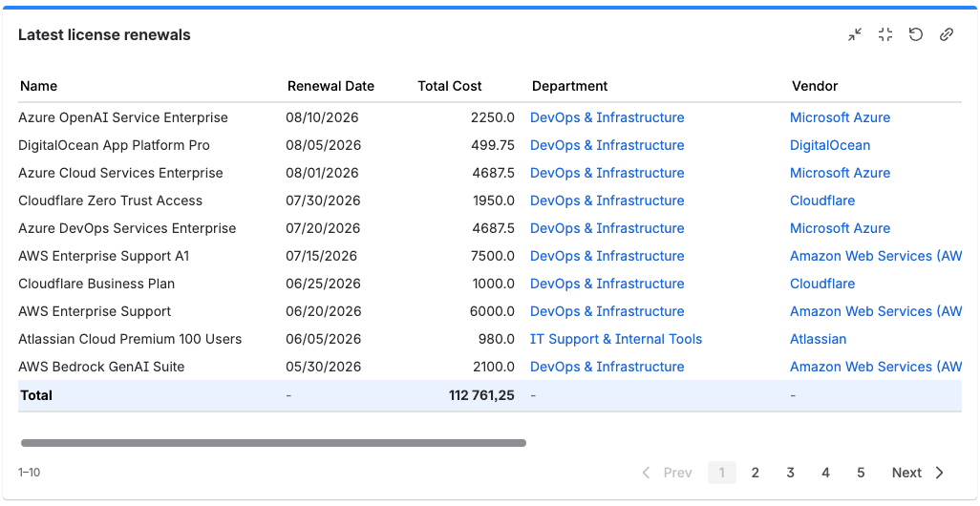Select Cloudflare Business Plan name
The width and height of the screenshot is (980, 506).
pyautogui.click(x=96, y=284)
